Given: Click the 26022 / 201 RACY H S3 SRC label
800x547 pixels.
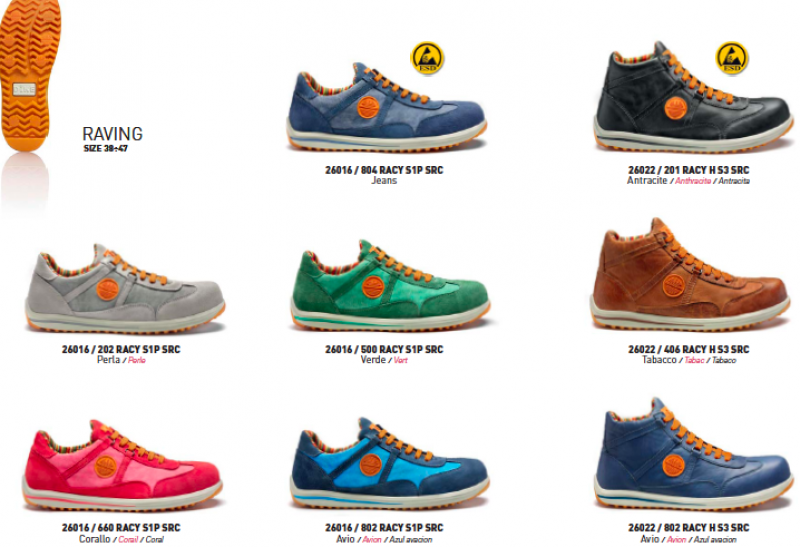Looking at the screenshot, I should pos(689,170).
